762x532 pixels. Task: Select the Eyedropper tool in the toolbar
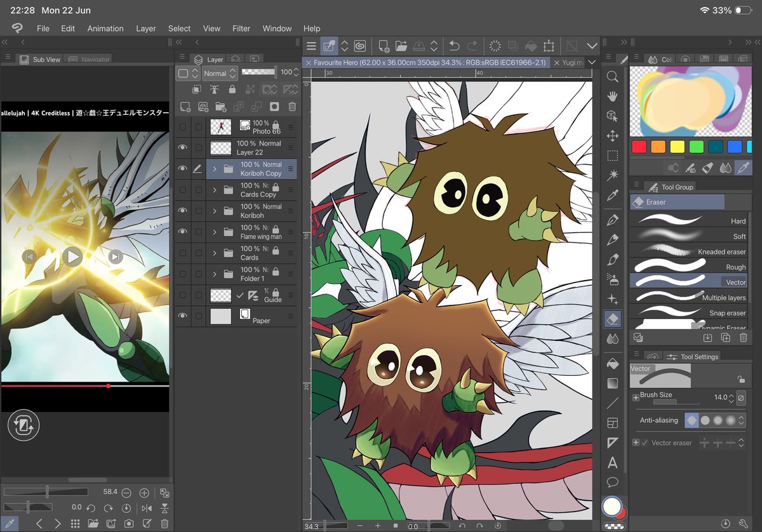tap(612, 196)
